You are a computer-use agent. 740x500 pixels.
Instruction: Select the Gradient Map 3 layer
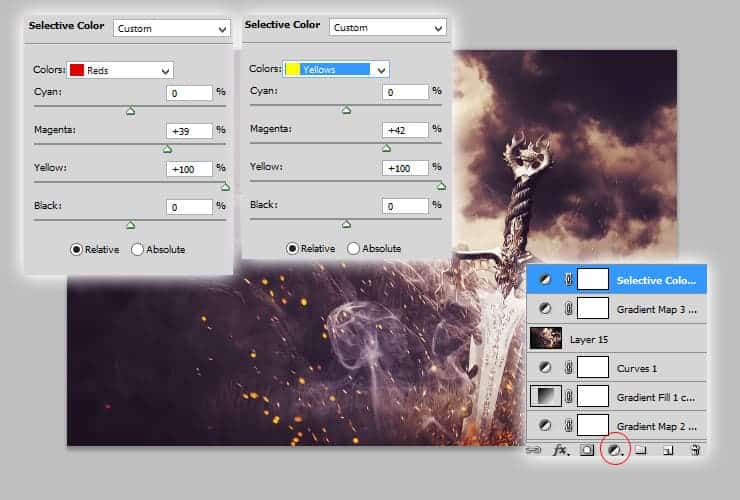pos(655,309)
